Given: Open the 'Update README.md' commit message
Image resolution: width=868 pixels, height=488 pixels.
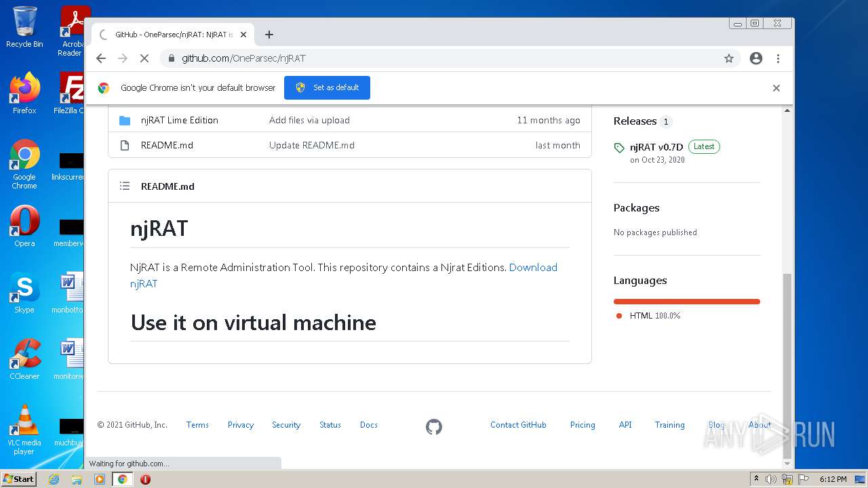Looking at the screenshot, I should pos(312,145).
